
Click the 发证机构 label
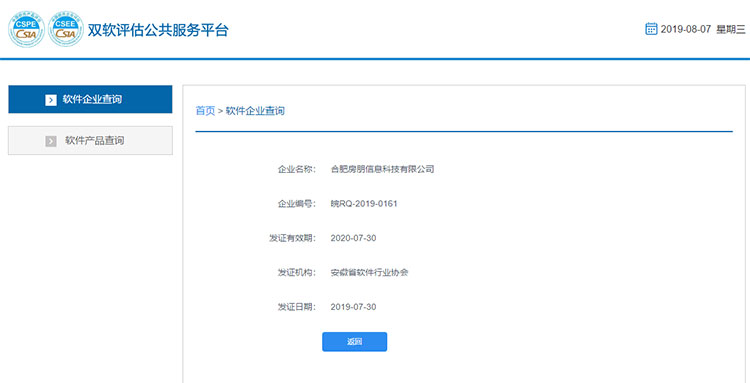coord(297,273)
